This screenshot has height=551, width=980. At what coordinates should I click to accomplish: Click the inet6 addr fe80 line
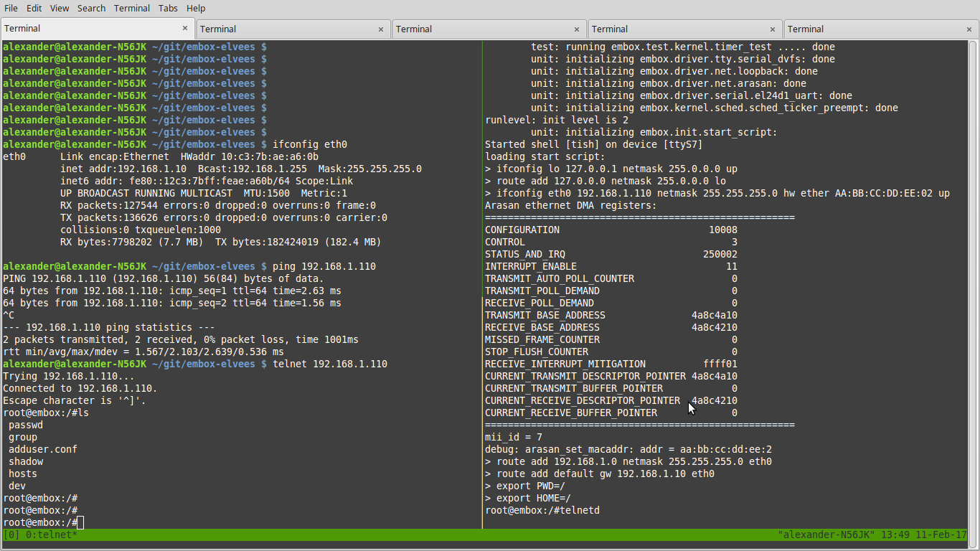(207, 181)
